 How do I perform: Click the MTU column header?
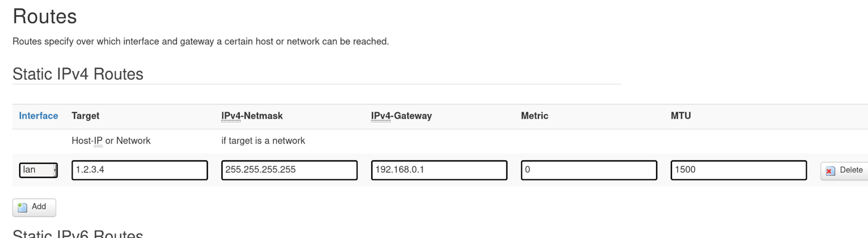click(x=680, y=116)
